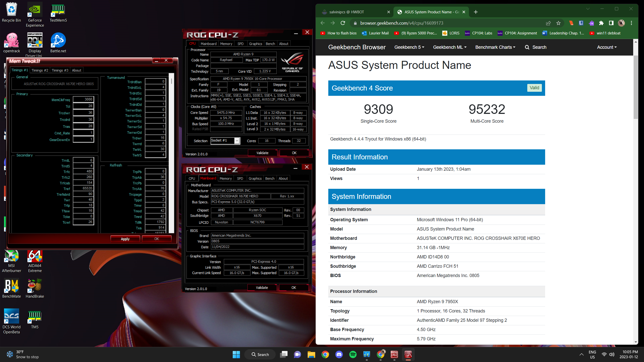Open Chrome profile avatar
644x362 pixels.
coord(621,23)
